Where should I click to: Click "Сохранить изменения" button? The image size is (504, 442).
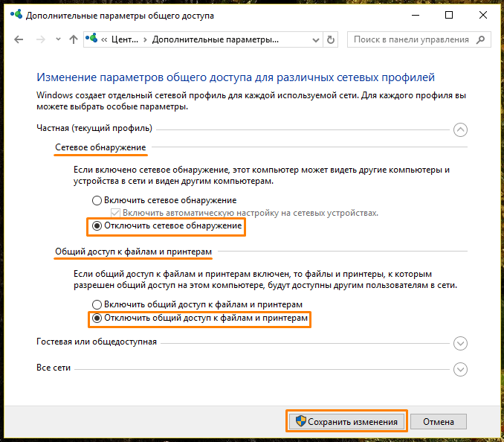(346, 421)
